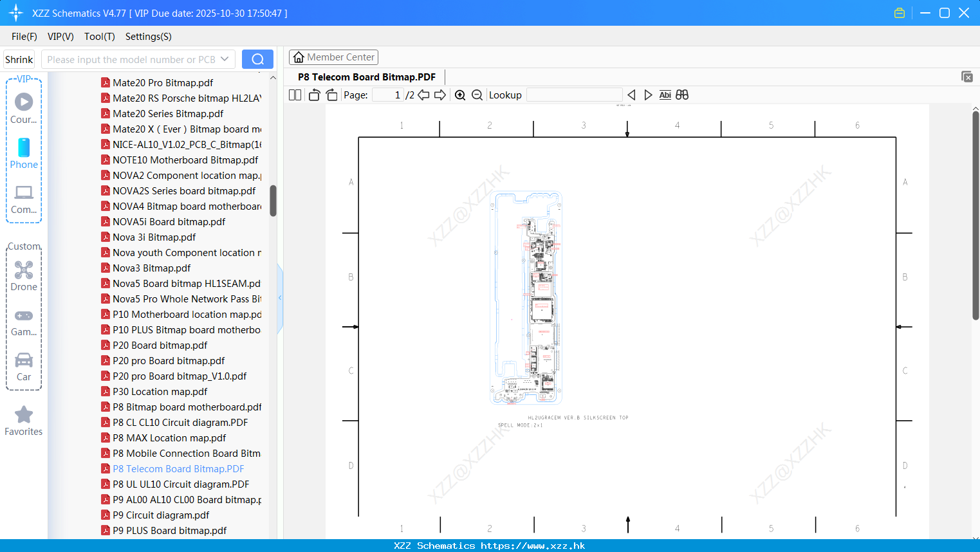Screen dimensions: 980x552
Task: Open the Tool(T) menu
Action: point(100,37)
